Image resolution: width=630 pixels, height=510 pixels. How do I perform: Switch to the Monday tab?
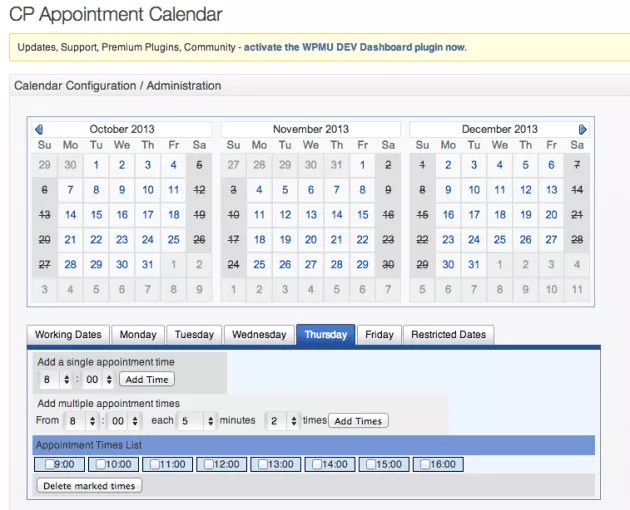point(138,335)
